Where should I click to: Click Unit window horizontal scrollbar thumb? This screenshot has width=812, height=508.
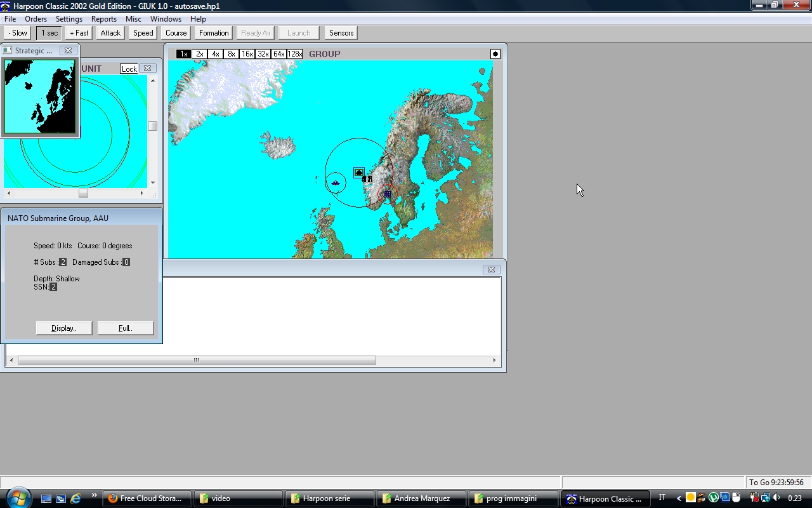(x=83, y=193)
